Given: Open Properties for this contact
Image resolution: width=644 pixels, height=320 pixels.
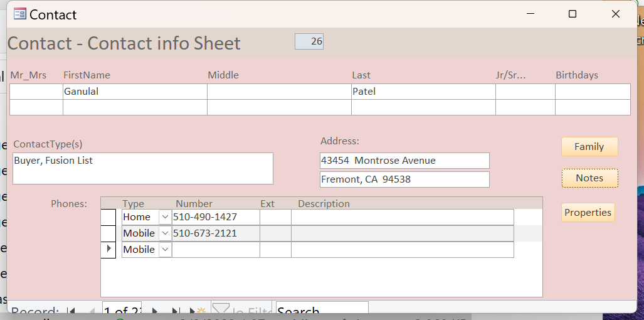Looking at the screenshot, I should pos(588,213).
